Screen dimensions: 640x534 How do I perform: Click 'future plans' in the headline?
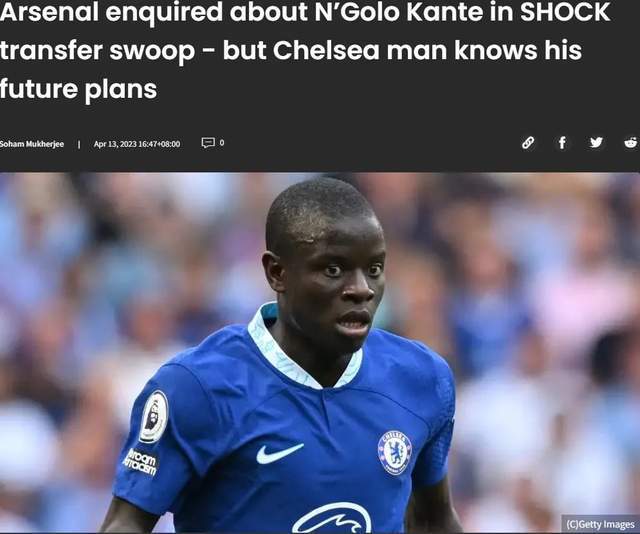(78, 89)
